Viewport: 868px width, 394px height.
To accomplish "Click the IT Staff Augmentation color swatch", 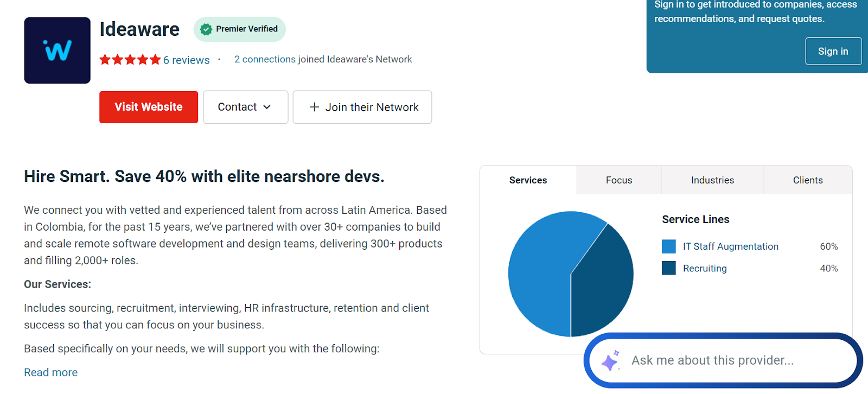I will [669, 246].
